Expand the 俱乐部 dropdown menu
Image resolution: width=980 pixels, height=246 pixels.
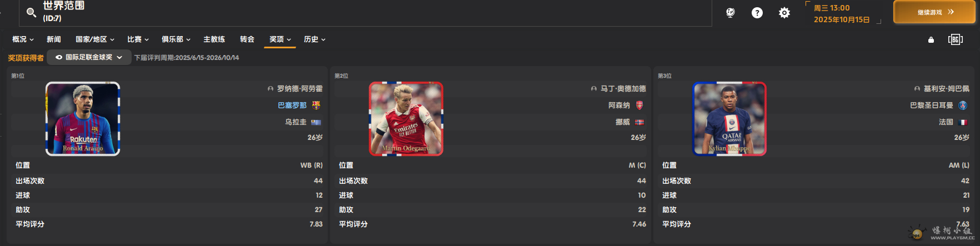[x=176, y=39]
